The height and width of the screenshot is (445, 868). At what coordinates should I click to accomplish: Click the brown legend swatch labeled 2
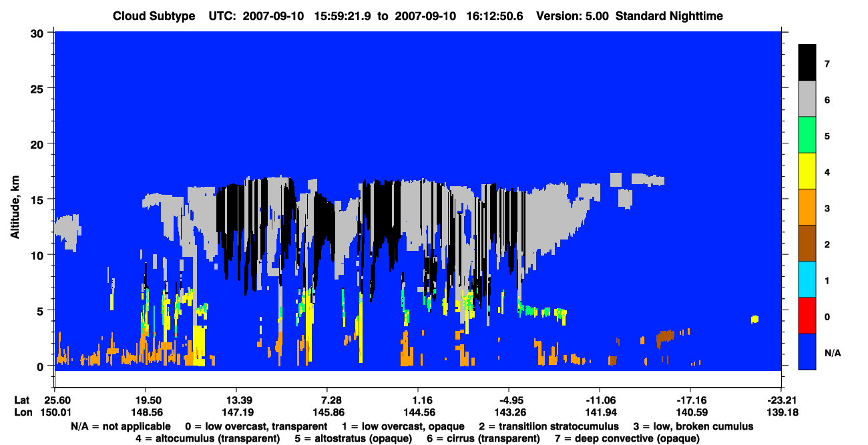(807, 243)
